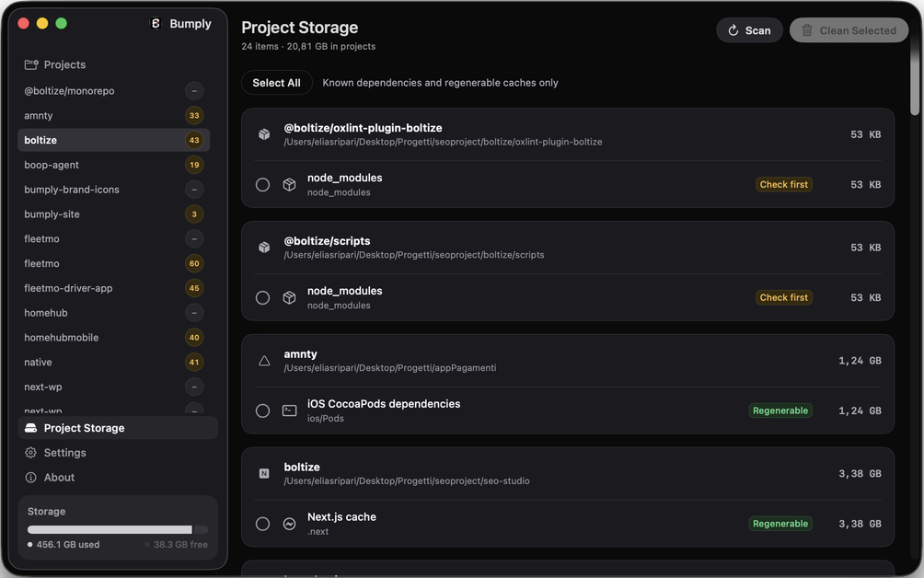The width and height of the screenshot is (924, 578).
Task: Click Regenerable tag on Next.js cache
Action: (x=780, y=524)
